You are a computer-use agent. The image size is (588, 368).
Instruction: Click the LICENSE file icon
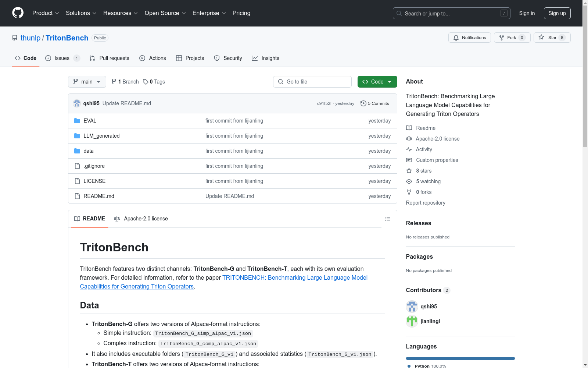[x=77, y=181]
